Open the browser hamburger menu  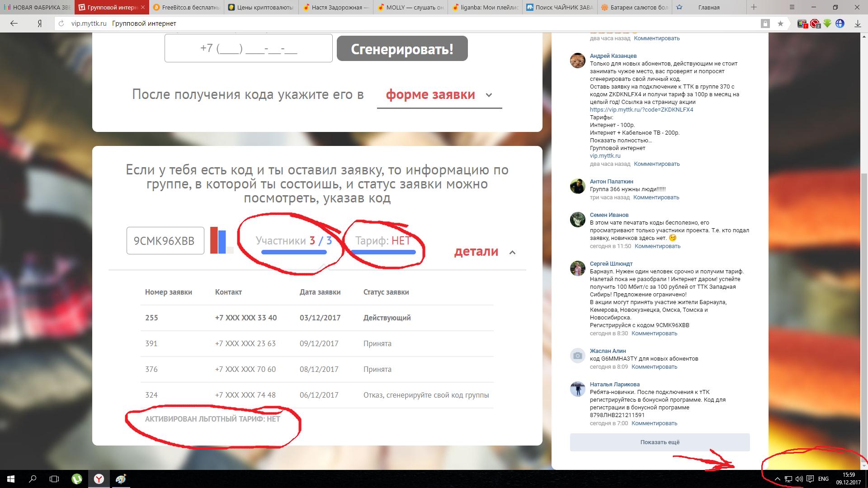click(792, 7)
